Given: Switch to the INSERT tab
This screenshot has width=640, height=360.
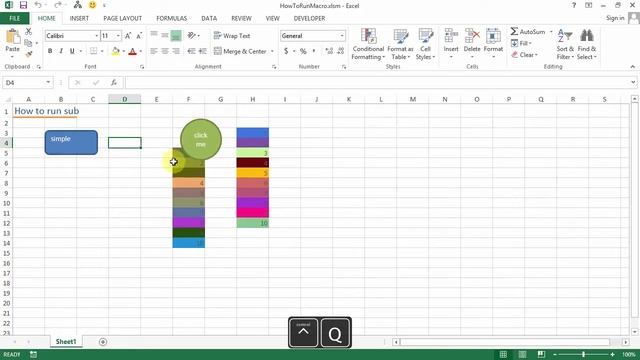Looking at the screenshot, I should [x=79, y=18].
